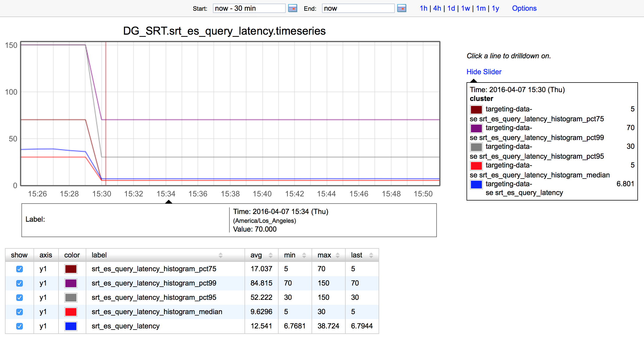Click the last value 6.7944
Image resolution: width=644 pixels, height=340 pixels.
(x=362, y=326)
